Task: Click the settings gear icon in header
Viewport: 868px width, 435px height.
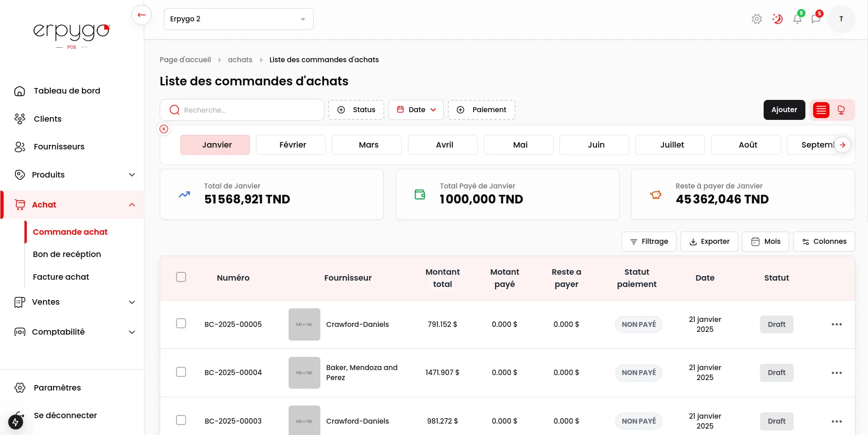Action: [756, 19]
